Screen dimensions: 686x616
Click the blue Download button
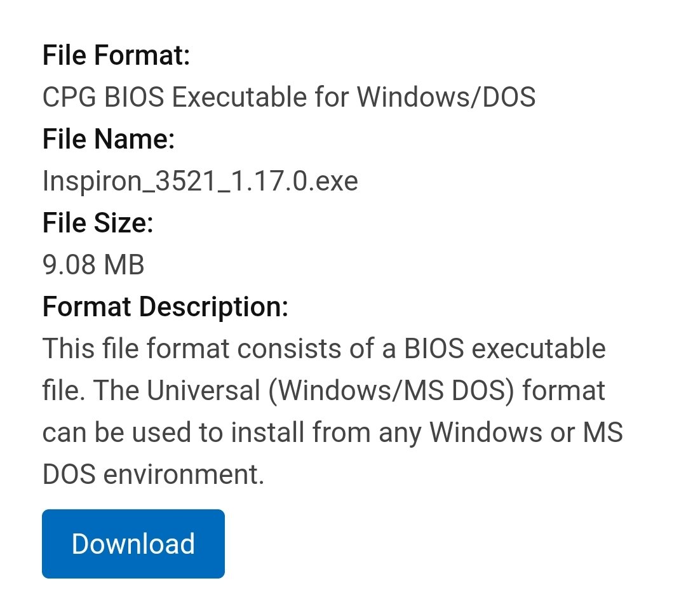133,544
